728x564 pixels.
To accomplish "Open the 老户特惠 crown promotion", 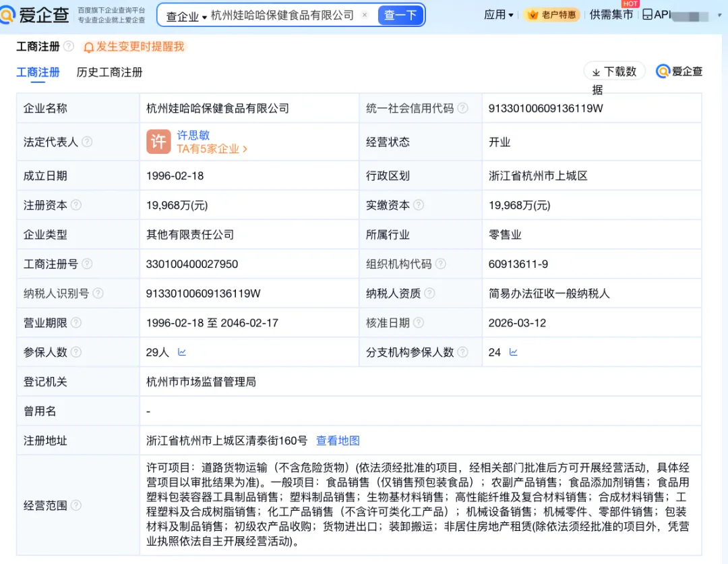I will click(x=552, y=15).
